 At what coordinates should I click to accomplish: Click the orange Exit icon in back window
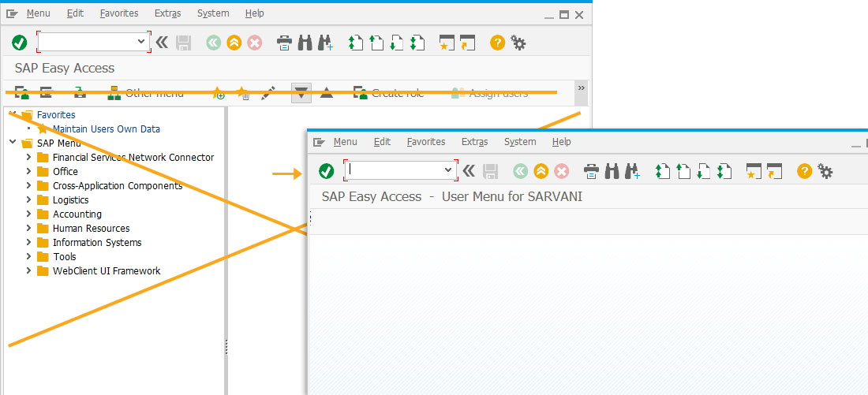pyautogui.click(x=234, y=43)
